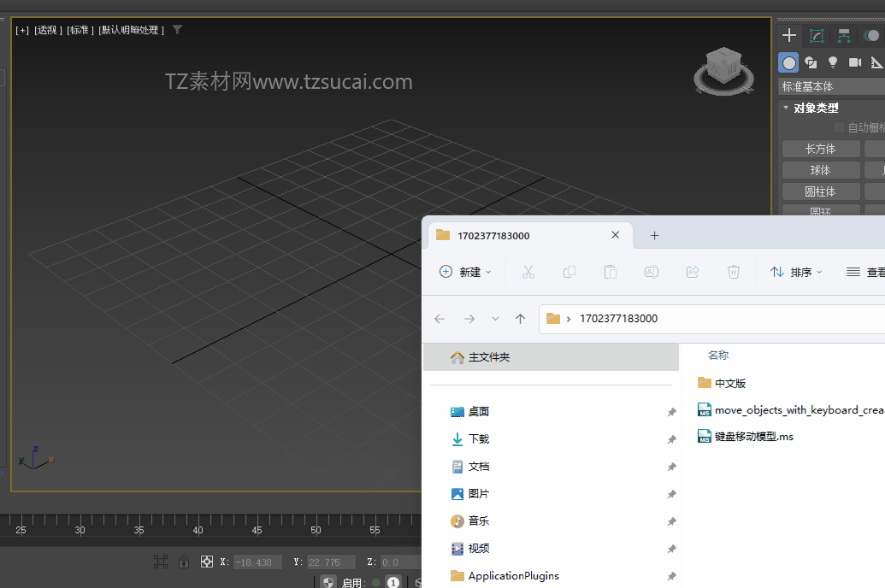Toggle the viewport filter funnel icon

(177, 29)
